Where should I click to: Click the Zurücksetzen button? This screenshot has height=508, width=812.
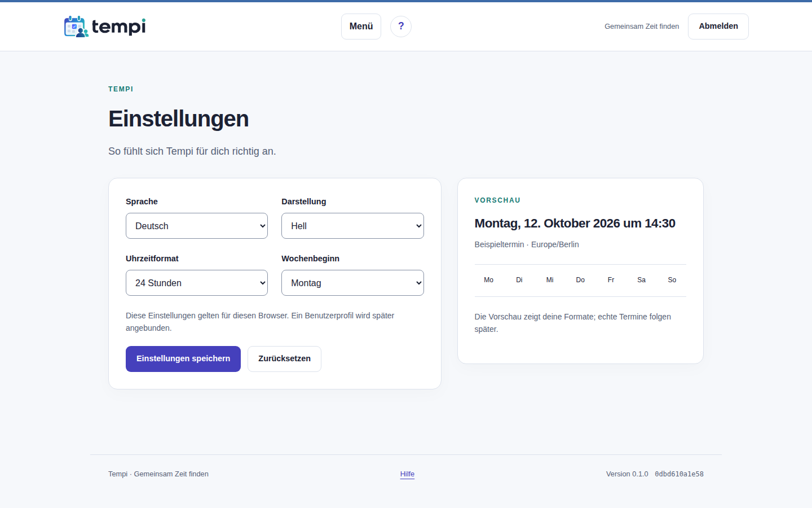pyautogui.click(x=284, y=359)
